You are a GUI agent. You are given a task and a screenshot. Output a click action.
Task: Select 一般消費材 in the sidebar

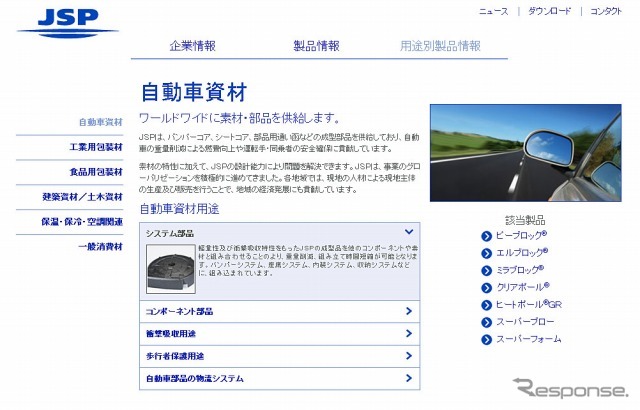click(100, 246)
